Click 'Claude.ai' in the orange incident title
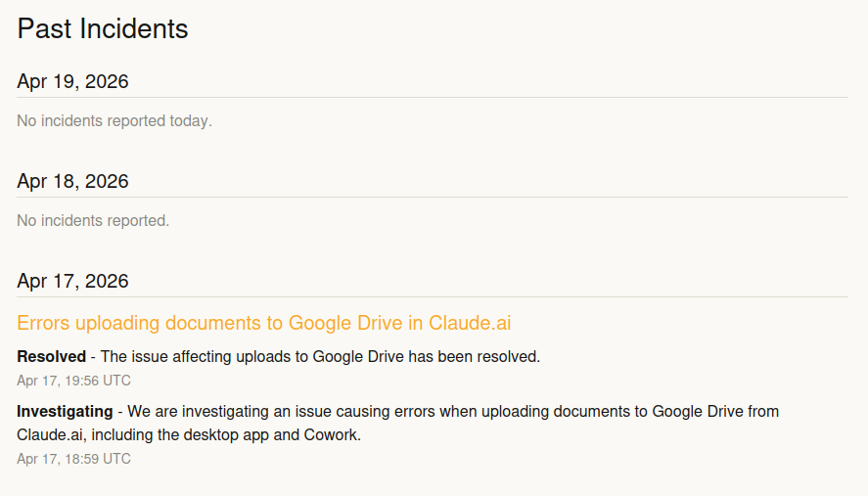 point(470,323)
